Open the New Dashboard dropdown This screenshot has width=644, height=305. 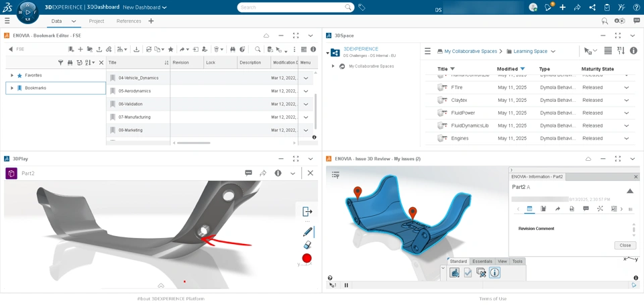pos(145,7)
